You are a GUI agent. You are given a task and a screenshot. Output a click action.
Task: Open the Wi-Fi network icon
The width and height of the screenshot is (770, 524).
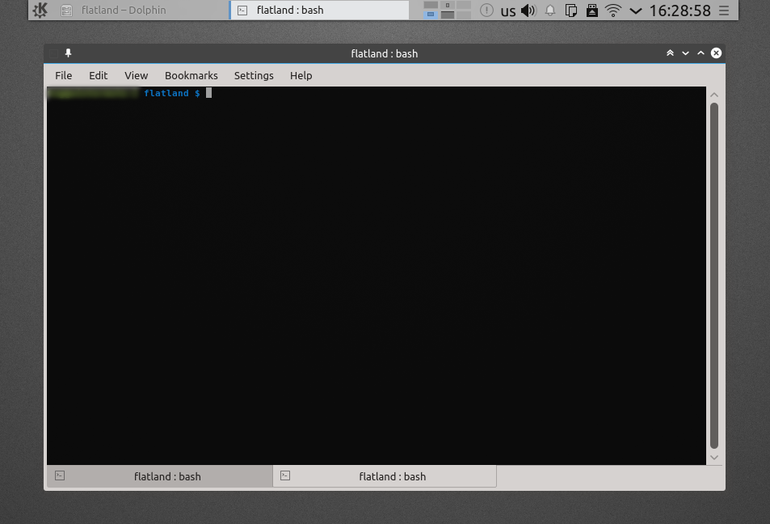pyautogui.click(x=613, y=10)
